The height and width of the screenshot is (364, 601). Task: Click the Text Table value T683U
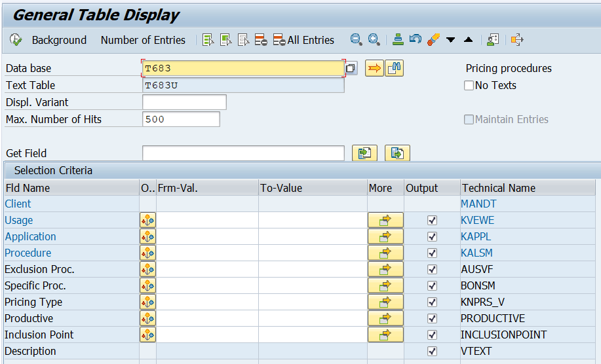point(243,85)
